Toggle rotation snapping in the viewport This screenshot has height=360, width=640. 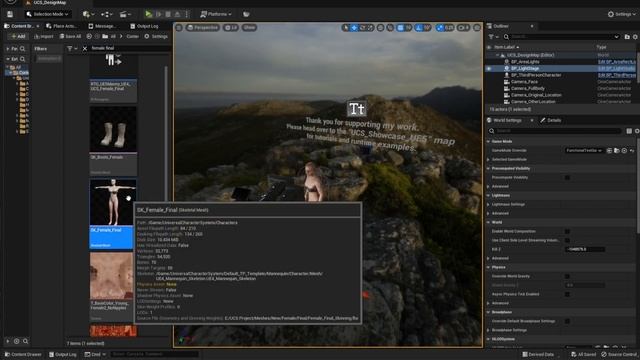click(419, 28)
